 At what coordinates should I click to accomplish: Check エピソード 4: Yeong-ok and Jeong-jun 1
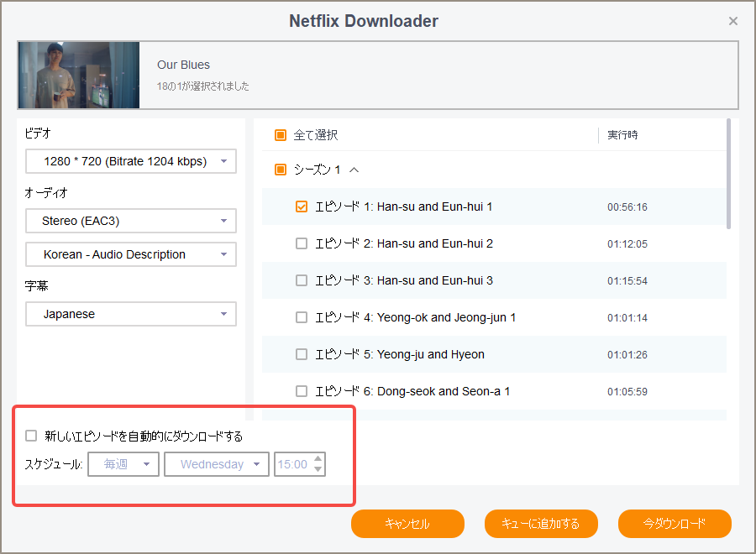click(x=302, y=317)
